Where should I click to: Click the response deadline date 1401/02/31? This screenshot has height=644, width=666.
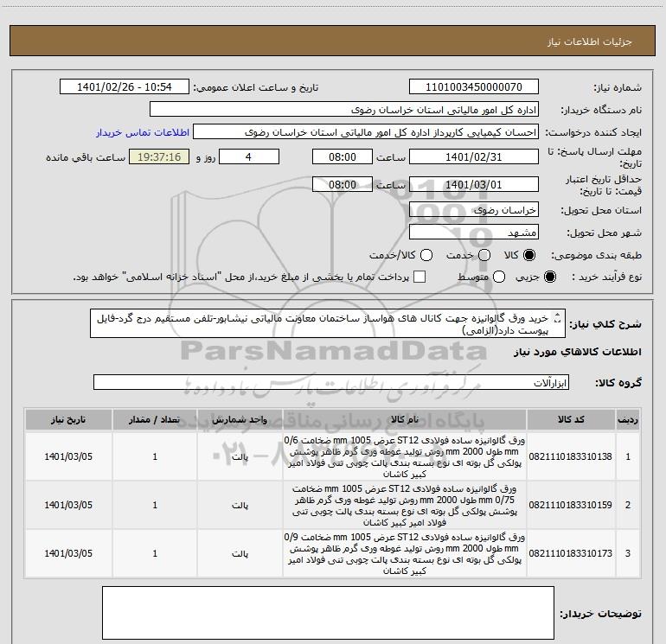tap(474, 156)
